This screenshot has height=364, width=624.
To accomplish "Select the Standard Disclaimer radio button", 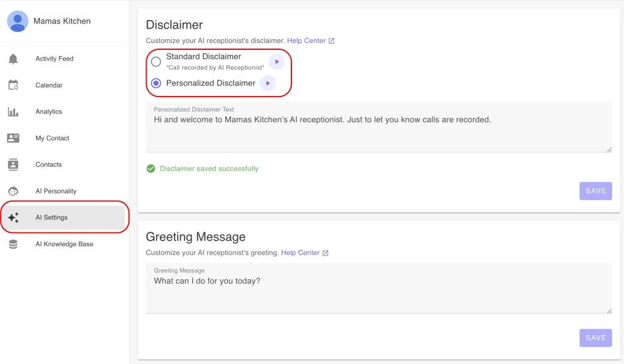I will [156, 61].
